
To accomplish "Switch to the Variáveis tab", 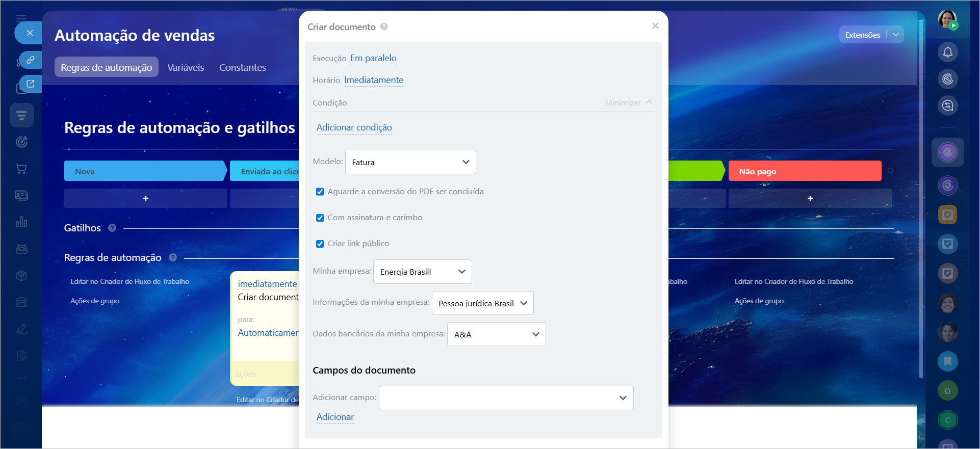I will tap(186, 67).
